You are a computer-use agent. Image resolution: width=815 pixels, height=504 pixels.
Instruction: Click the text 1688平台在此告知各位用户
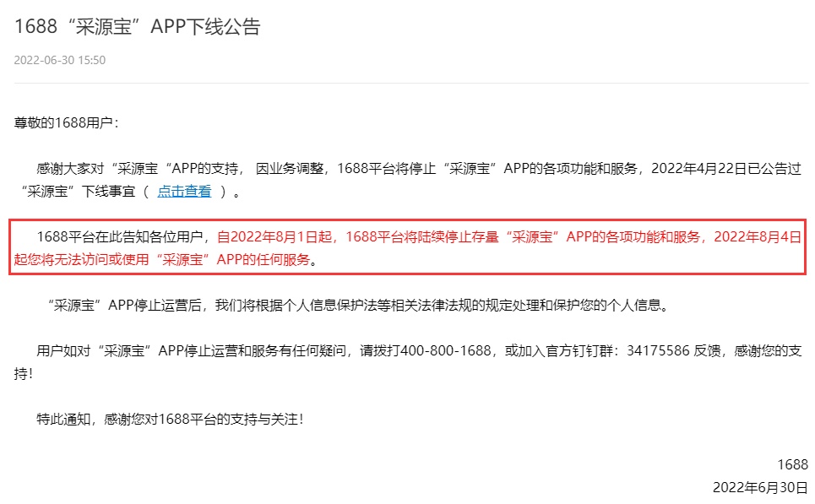120,237
